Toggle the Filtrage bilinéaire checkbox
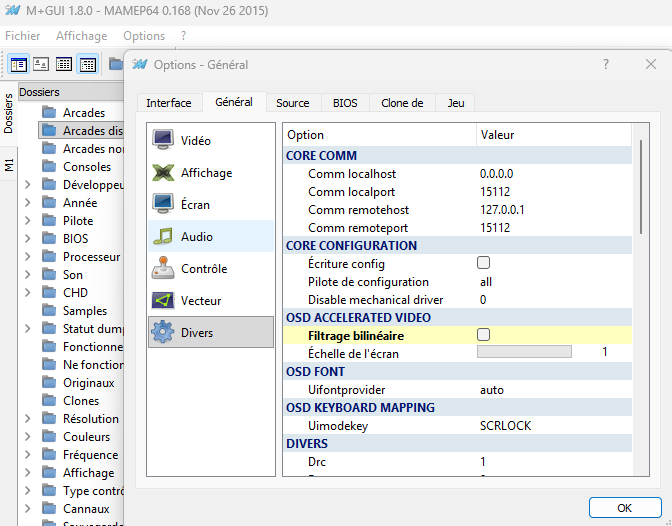The height and width of the screenshot is (526, 672). tap(484, 335)
